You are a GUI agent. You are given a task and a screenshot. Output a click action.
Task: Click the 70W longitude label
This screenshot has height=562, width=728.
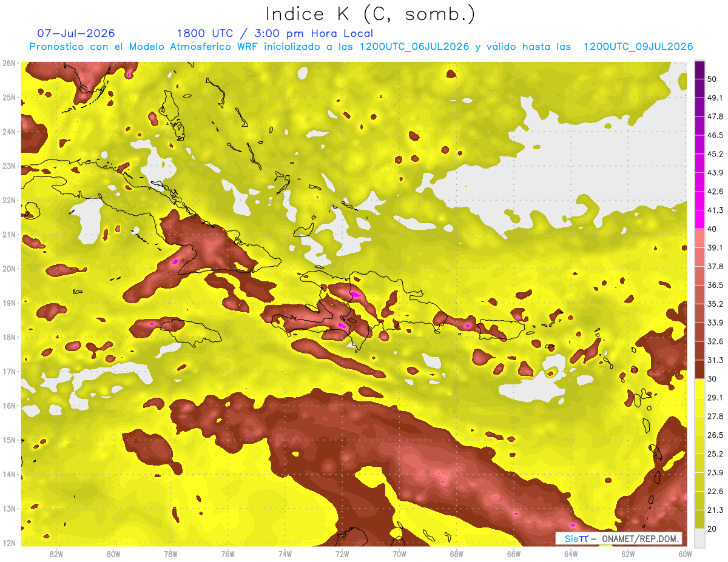tap(399, 554)
